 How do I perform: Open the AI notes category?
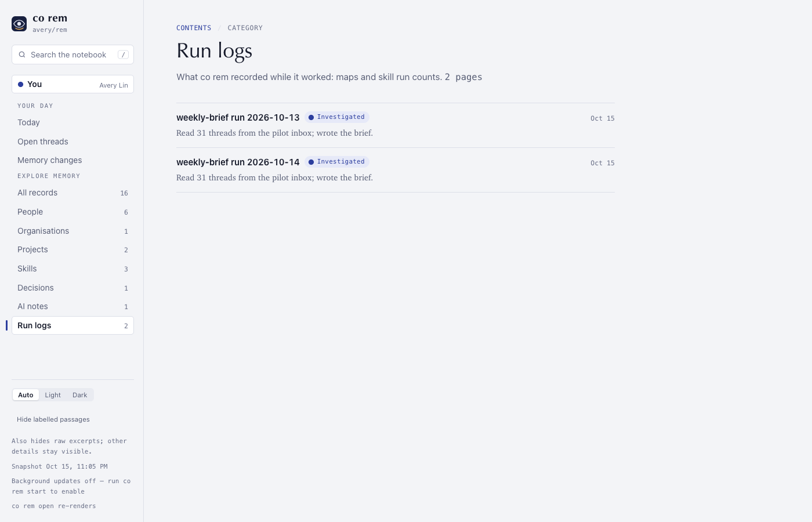point(72,306)
